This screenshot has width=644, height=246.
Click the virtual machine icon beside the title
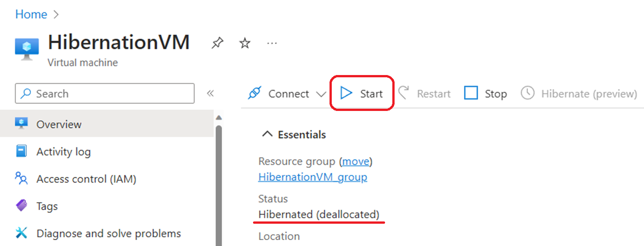click(x=27, y=49)
